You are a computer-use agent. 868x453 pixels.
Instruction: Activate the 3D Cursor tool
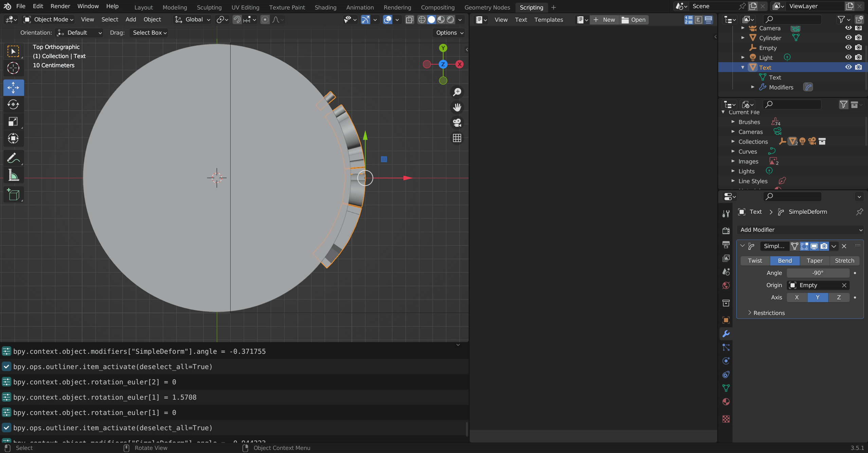(x=14, y=68)
